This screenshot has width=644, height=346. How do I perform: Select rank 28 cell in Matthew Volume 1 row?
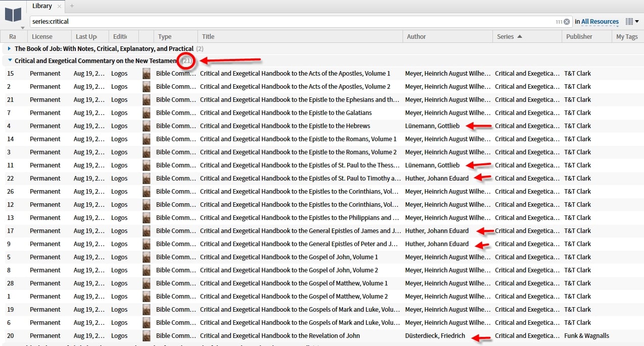click(10, 283)
